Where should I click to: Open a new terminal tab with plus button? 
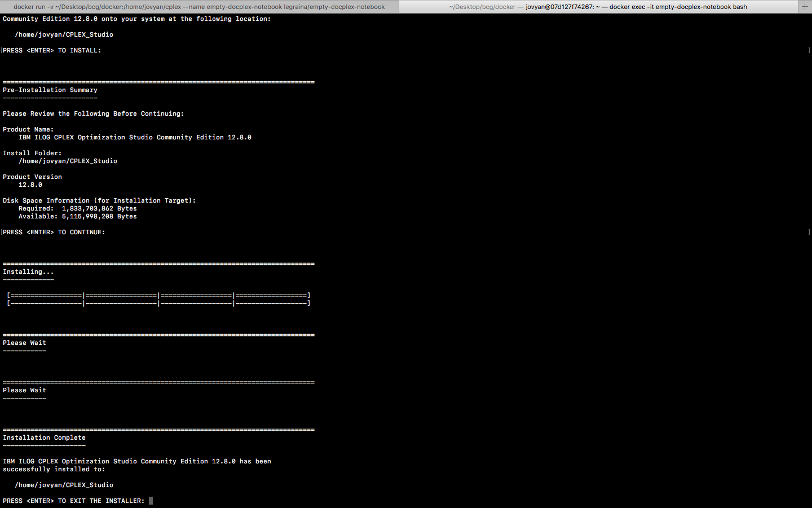click(805, 7)
